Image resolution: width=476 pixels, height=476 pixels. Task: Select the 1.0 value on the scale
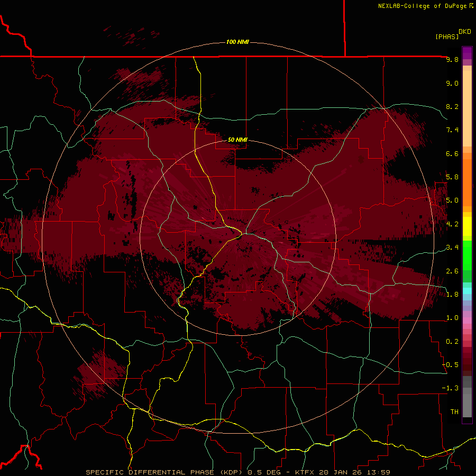[452, 318]
